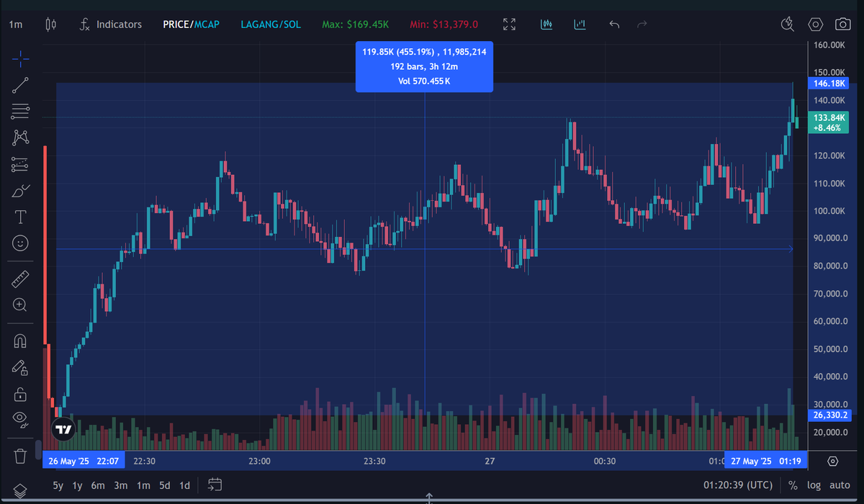Set the date range to 5y

click(x=58, y=485)
